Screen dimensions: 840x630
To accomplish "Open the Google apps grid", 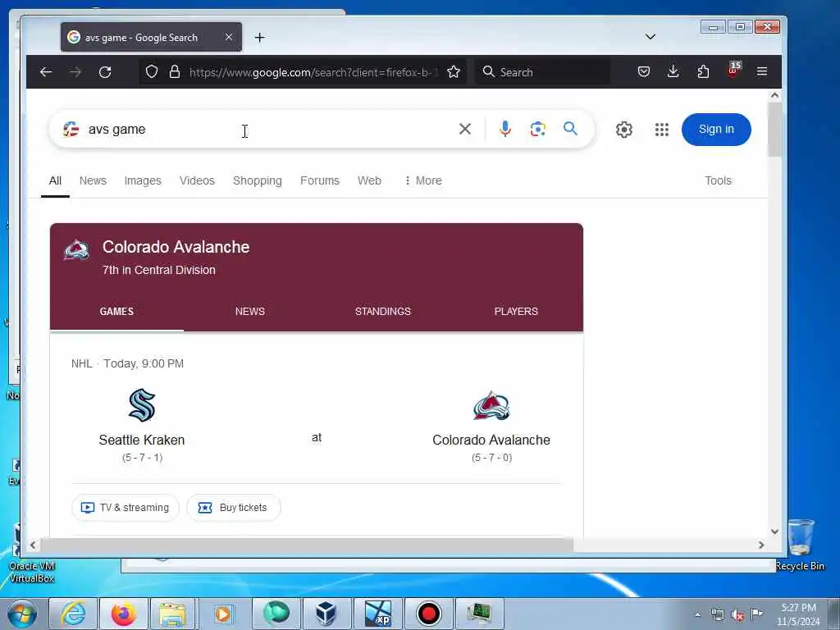I will click(x=662, y=129).
